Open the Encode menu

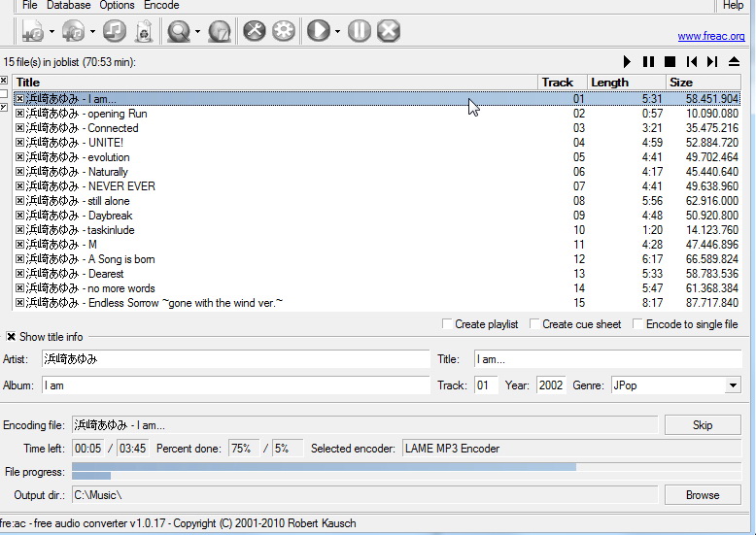coord(161,5)
